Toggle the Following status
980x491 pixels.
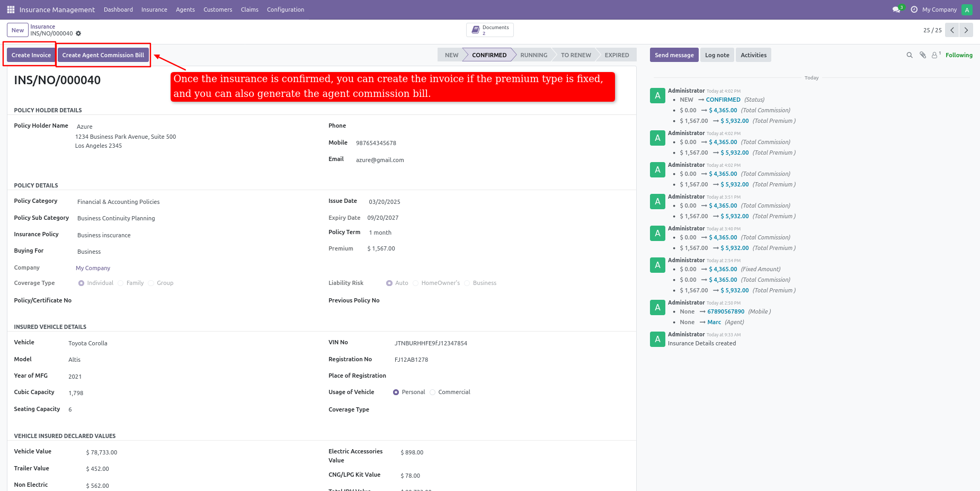pos(959,55)
